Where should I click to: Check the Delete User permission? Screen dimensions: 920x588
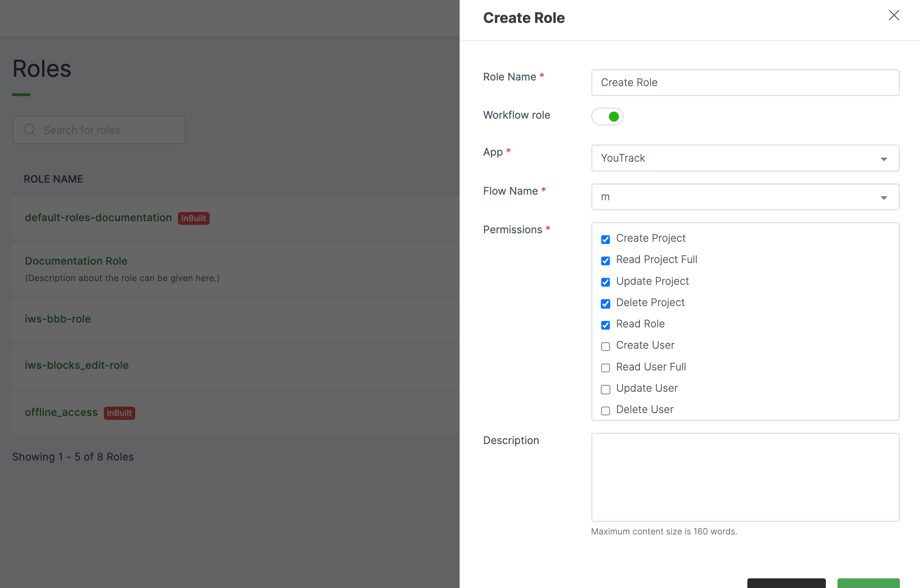pos(605,411)
